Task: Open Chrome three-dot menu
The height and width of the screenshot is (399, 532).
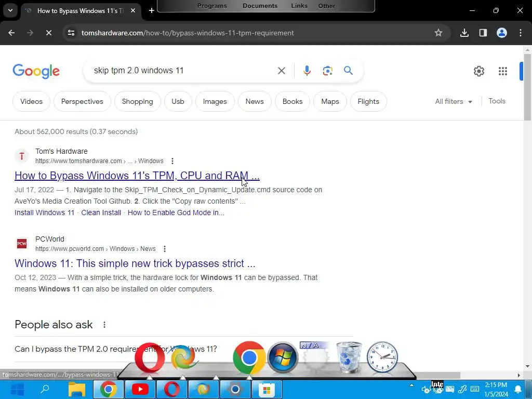Action: pyautogui.click(x=521, y=33)
